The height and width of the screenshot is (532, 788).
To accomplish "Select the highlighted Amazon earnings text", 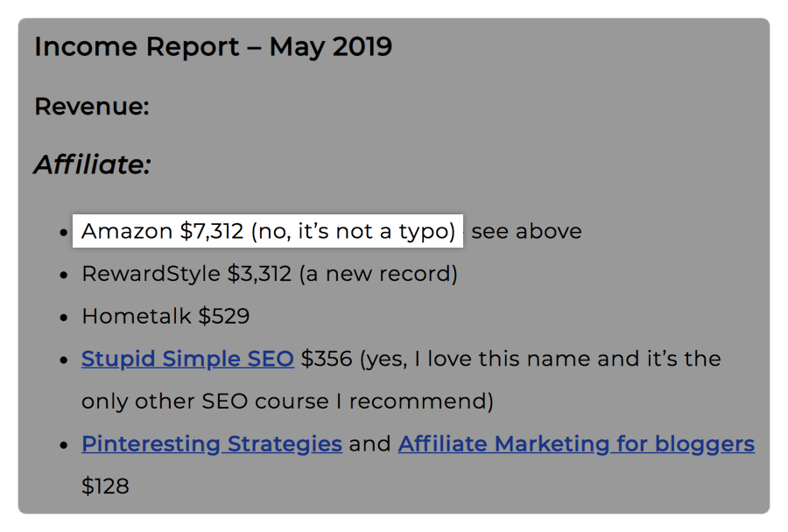I will [271, 231].
